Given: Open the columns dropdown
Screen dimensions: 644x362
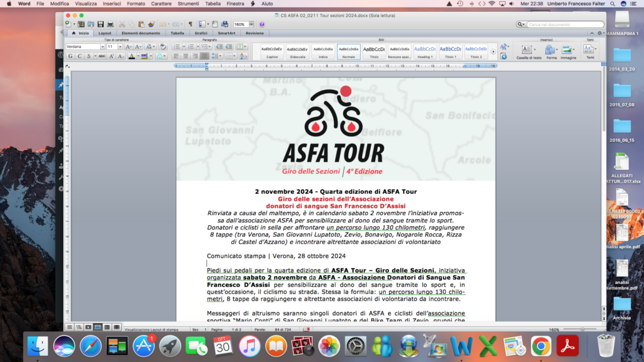Looking at the screenshot, I should 241,47.
